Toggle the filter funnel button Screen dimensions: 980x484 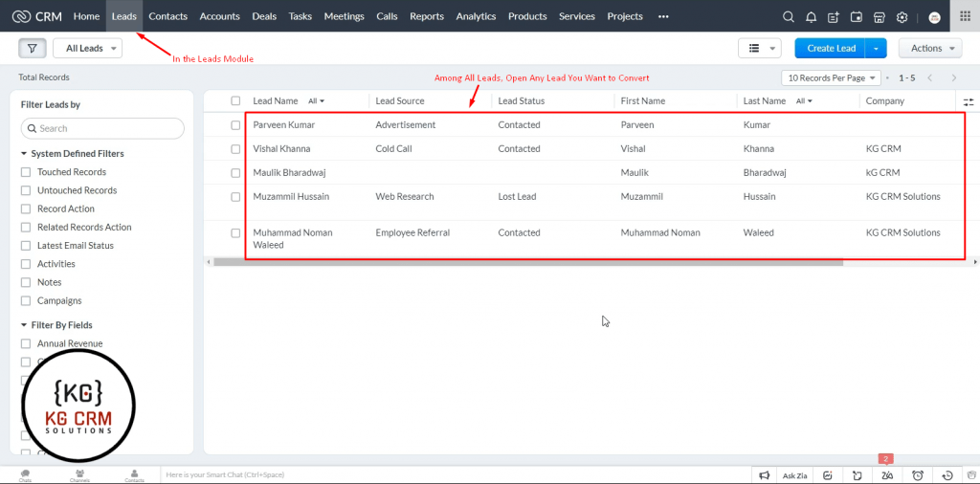(33, 48)
